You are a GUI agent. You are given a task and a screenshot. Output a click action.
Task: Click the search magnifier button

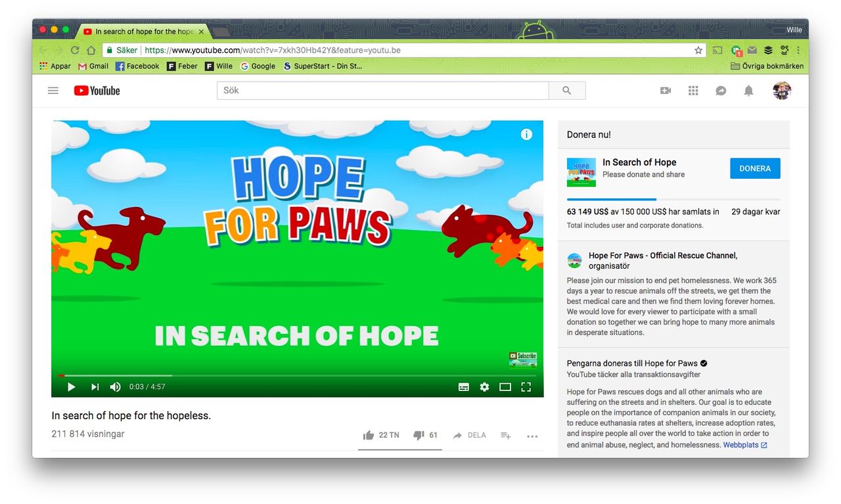567,91
